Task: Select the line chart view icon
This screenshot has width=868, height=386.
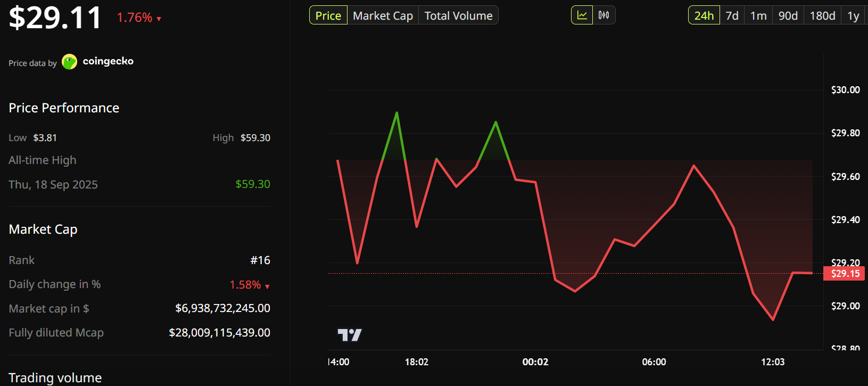Action: 582,15
